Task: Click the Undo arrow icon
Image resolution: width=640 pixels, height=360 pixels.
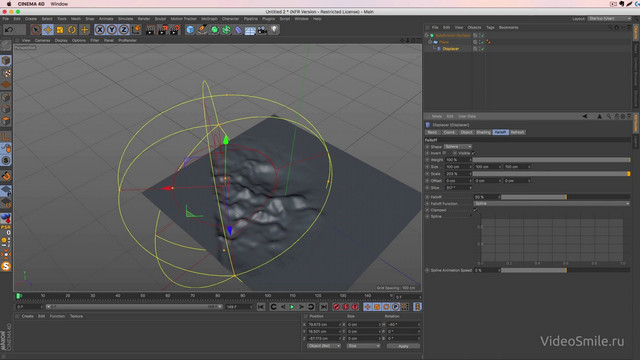Action: pyautogui.click(x=9, y=30)
